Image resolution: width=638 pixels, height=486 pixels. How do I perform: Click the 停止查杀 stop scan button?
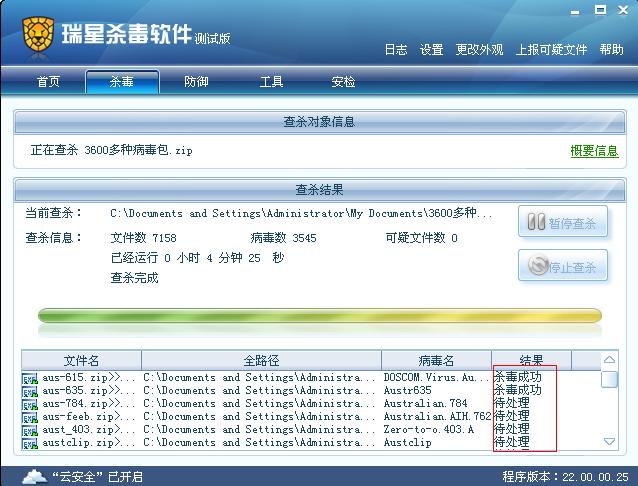563,266
